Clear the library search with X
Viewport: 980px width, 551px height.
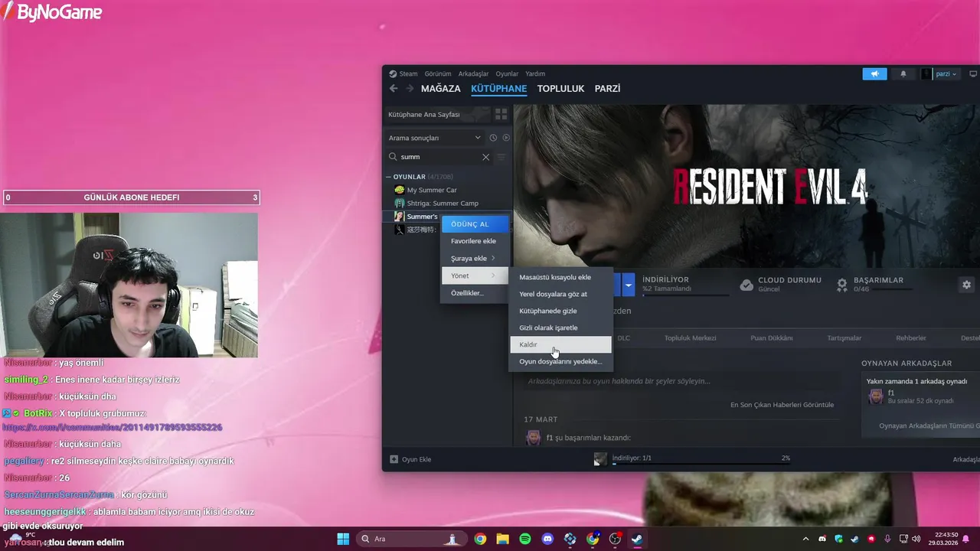tap(485, 157)
